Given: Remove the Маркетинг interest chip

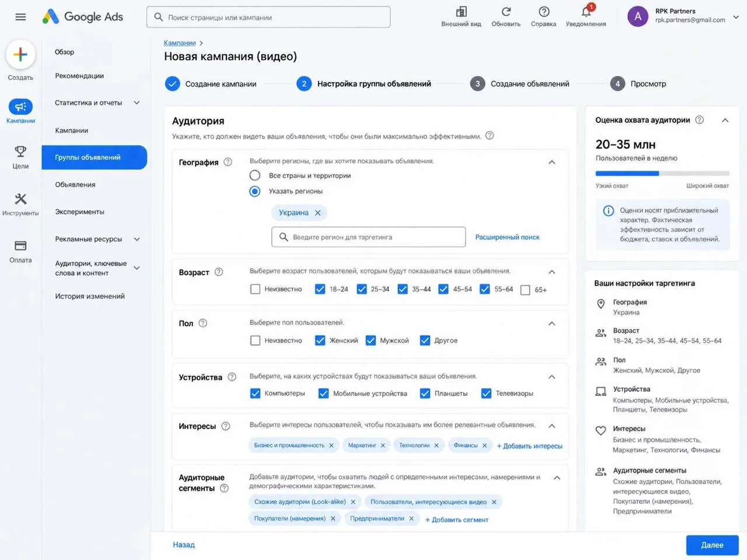Looking at the screenshot, I should pyautogui.click(x=383, y=446).
